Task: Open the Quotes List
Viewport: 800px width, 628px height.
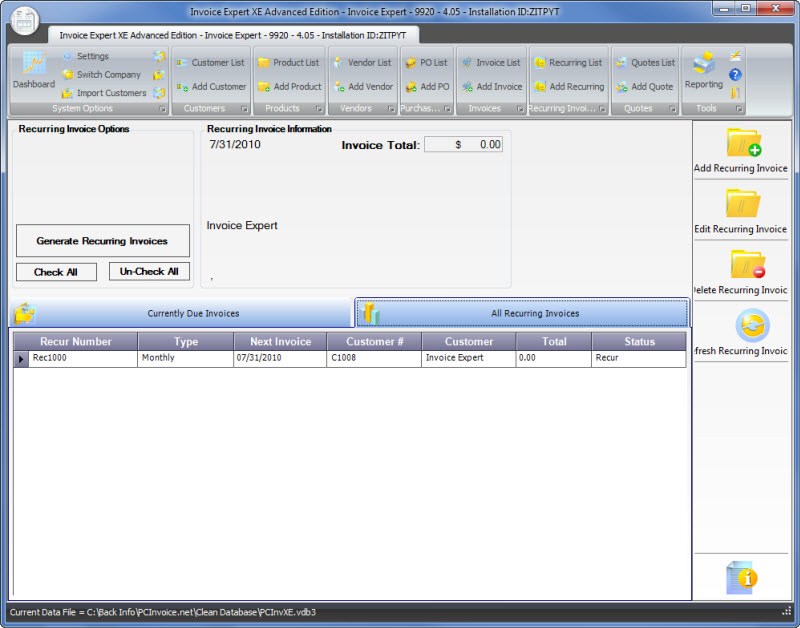Action: coord(645,63)
